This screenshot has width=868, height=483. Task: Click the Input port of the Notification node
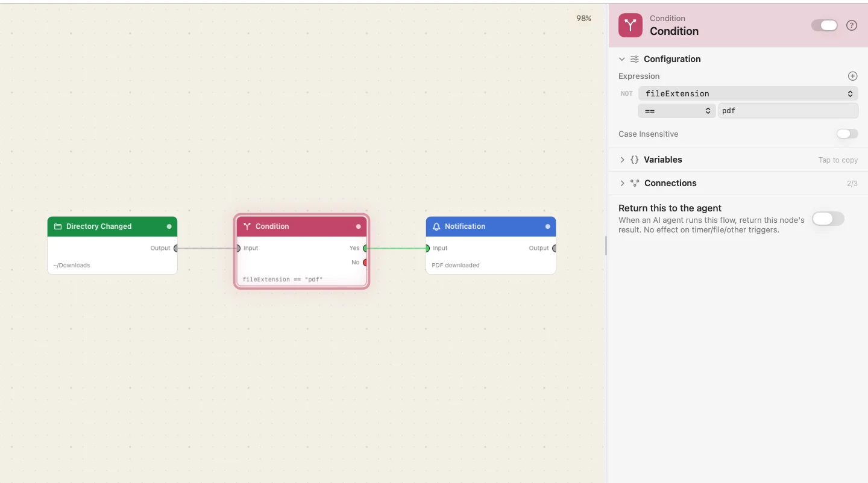[427, 248]
